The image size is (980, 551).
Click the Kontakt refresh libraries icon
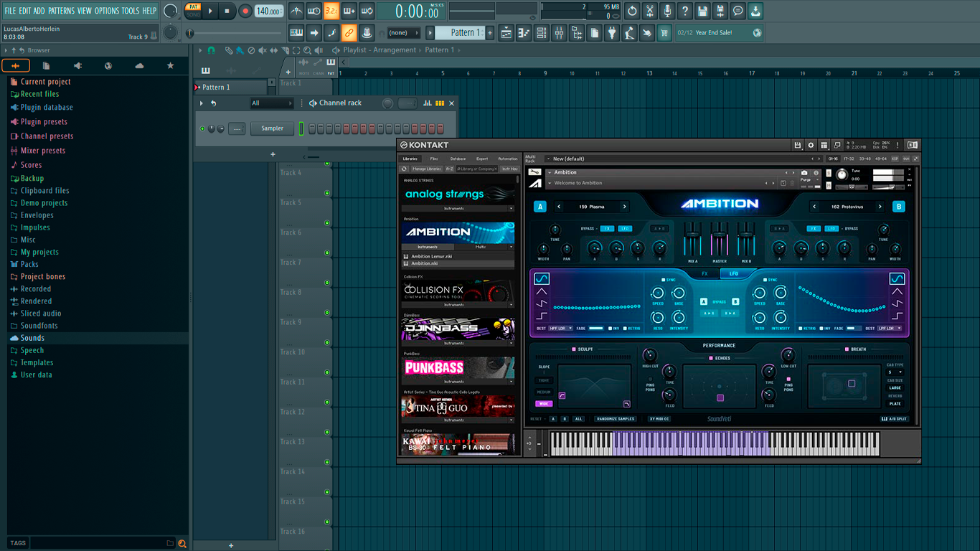pyautogui.click(x=404, y=169)
